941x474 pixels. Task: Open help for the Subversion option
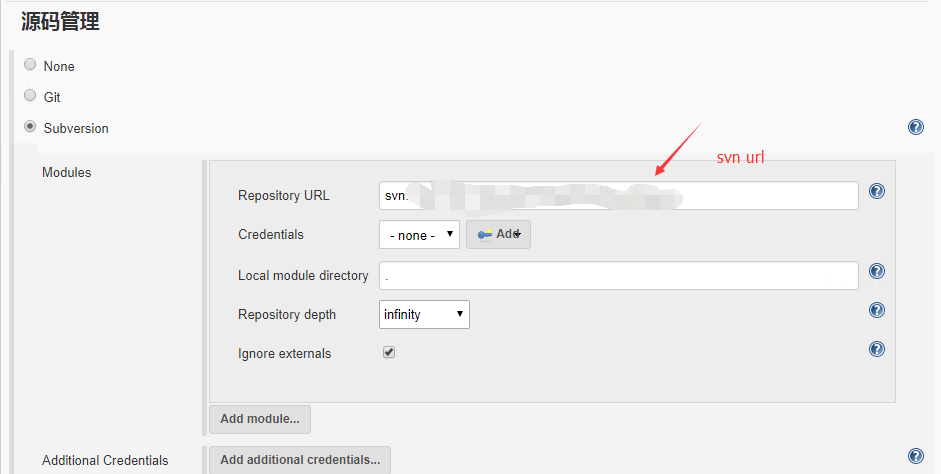pyautogui.click(x=916, y=127)
